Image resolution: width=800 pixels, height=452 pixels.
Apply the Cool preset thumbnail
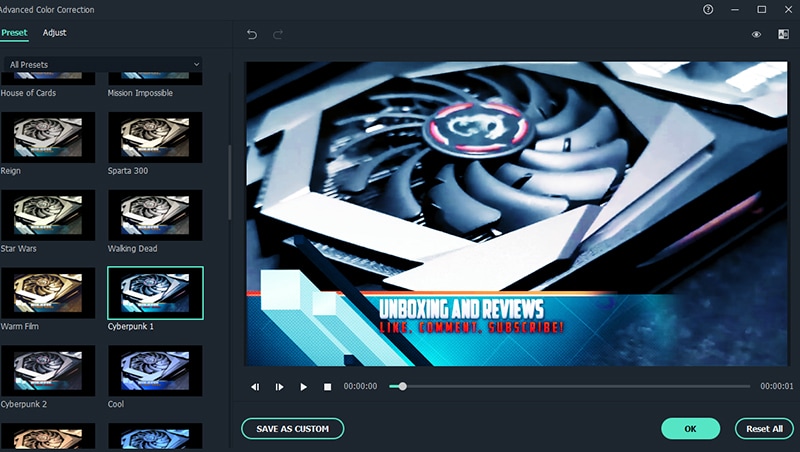coord(155,370)
